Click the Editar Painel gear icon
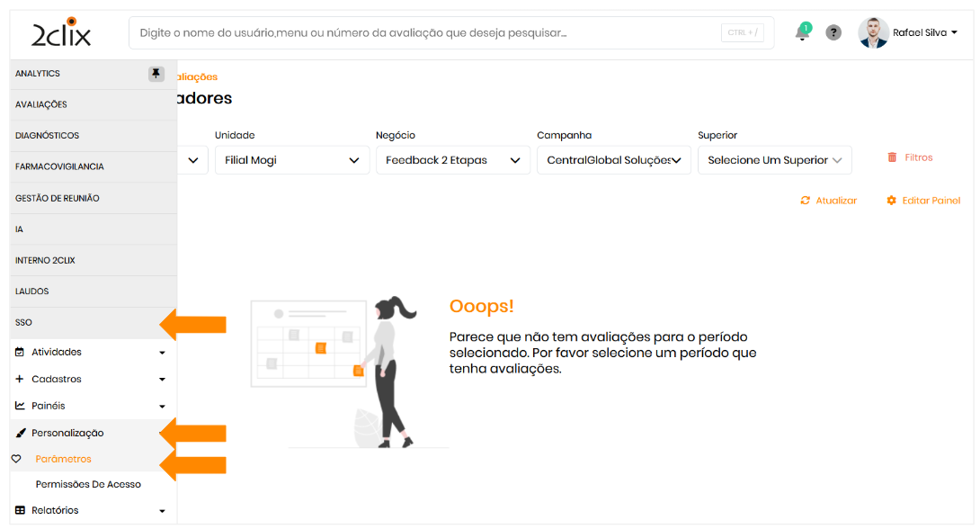 (892, 201)
